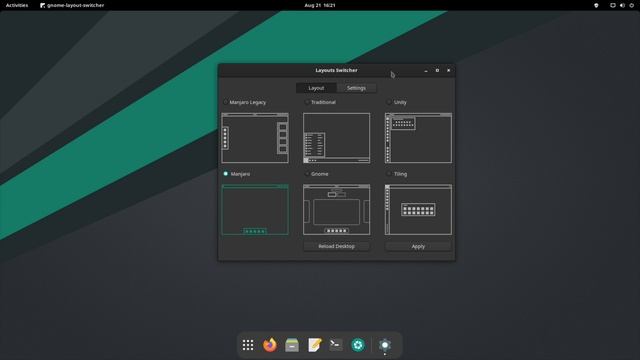Screen dimensions: 640x360
Task: Select the Manjaro layout radio button
Action: [x=226, y=174]
